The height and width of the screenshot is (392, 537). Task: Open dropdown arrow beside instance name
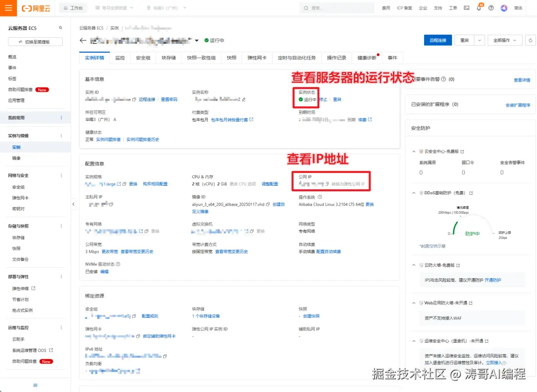197,41
